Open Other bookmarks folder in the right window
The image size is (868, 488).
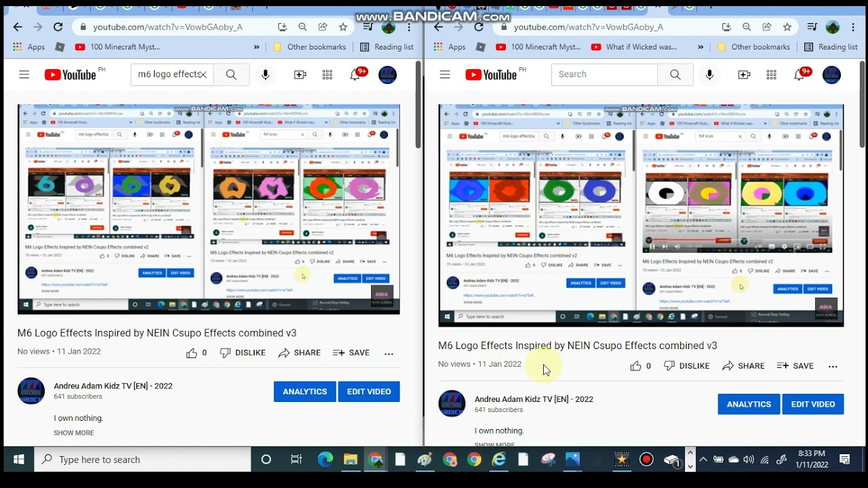click(x=753, y=47)
